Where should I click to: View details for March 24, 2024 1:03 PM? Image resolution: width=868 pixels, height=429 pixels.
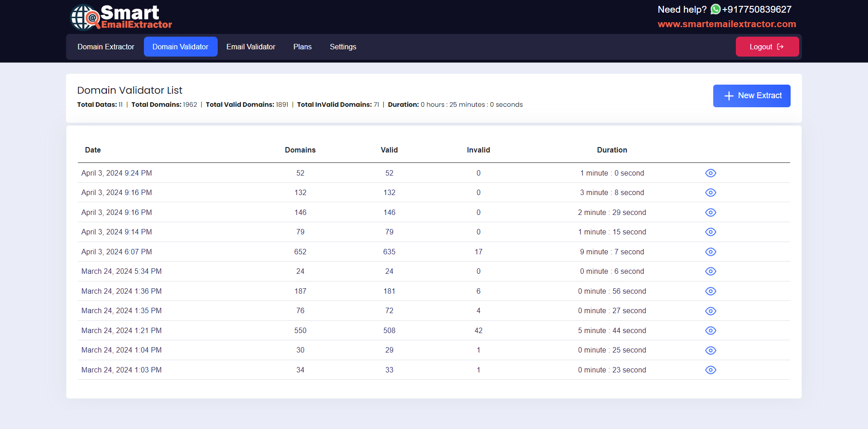coord(711,370)
